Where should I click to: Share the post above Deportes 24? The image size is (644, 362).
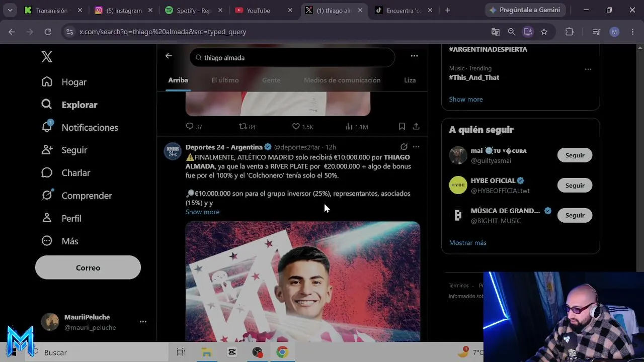tap(416, 126)
